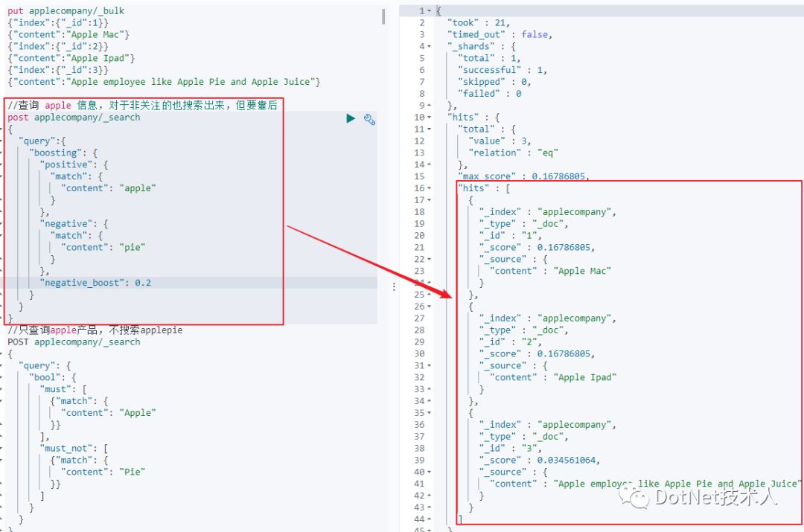Click the comment "//只查询apple产品"
The height and width of the screenshot is (532, 804).
(x=95, y=330)
